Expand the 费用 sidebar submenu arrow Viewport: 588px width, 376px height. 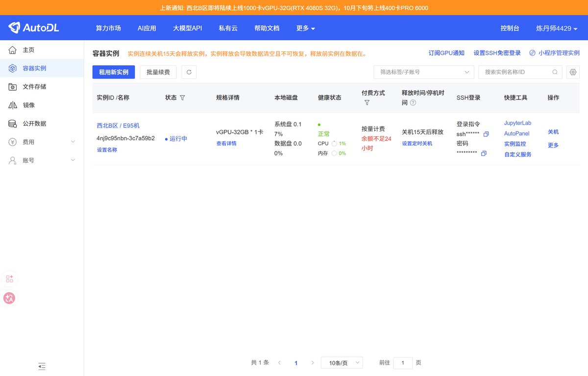pyautogui.click(x=73, y=142)
